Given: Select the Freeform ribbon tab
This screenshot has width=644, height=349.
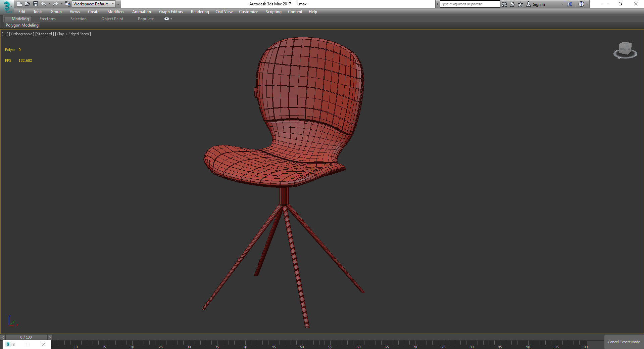Looking at the screenshot, I should (48, 19).
